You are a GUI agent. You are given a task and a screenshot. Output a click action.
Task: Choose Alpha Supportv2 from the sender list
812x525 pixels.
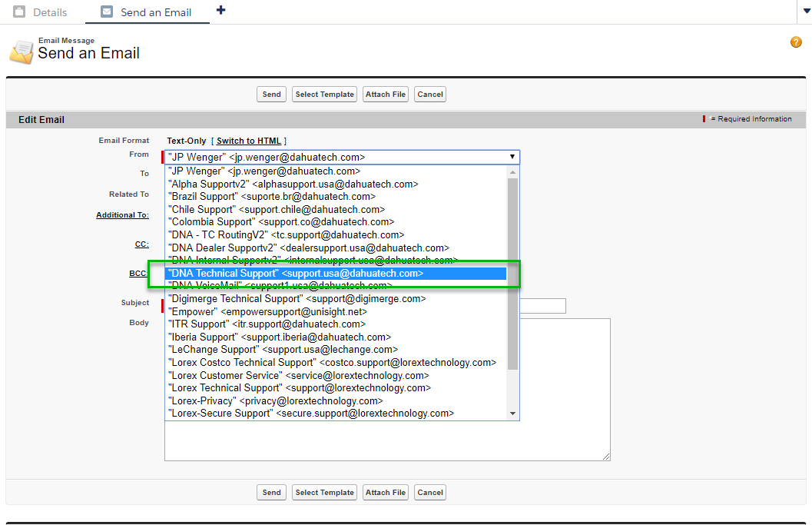click(336, 184)
